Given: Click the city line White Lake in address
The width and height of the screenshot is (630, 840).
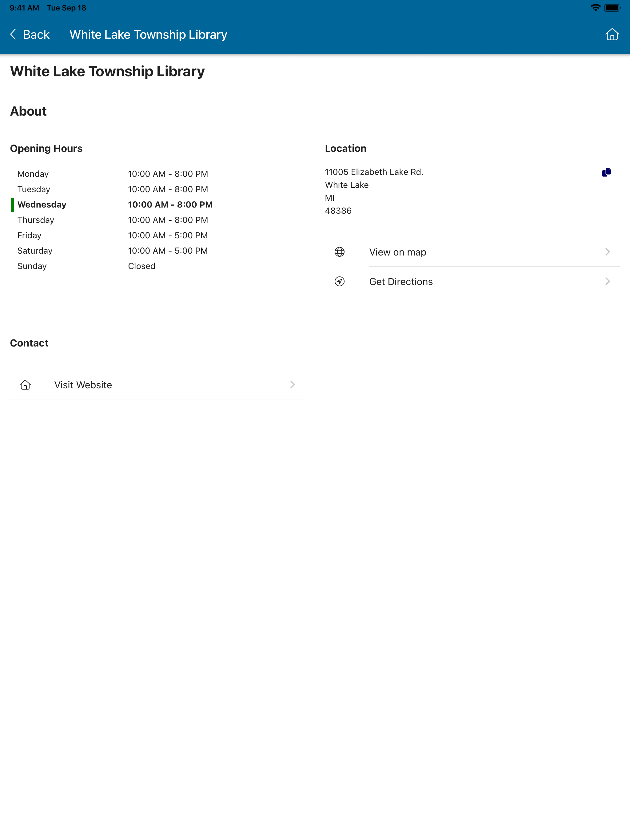Looking at the screenshot, I should tap(347, 185).
